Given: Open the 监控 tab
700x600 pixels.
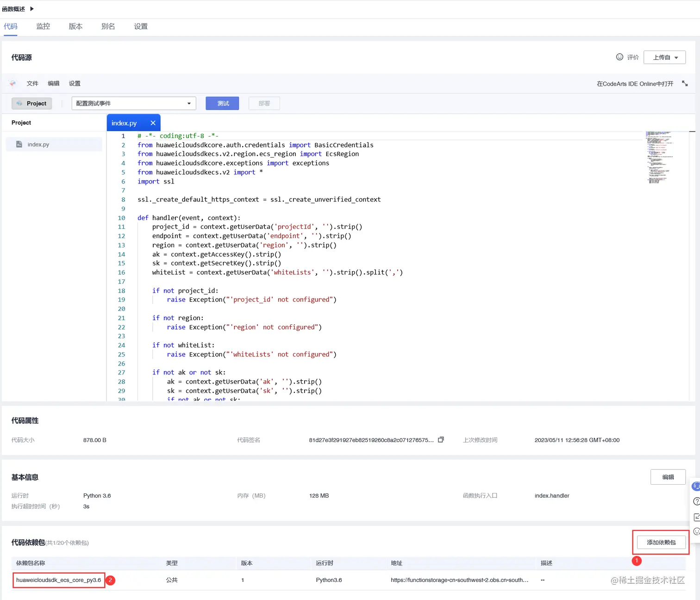Looking at the screenshot, I should point(43,26).
